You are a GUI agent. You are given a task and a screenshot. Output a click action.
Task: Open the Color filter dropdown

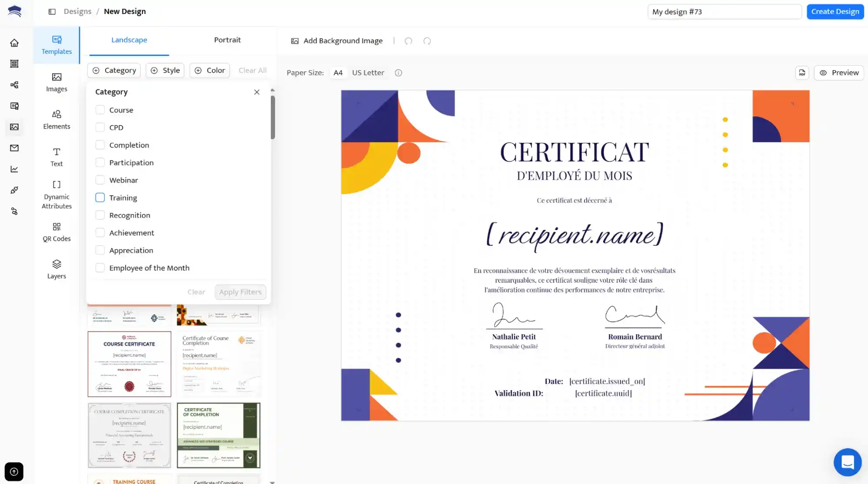pos(209,70)
